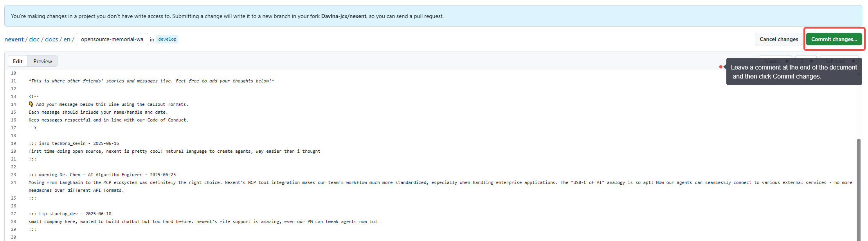Click the Cancel changes button

pos(778,39)
